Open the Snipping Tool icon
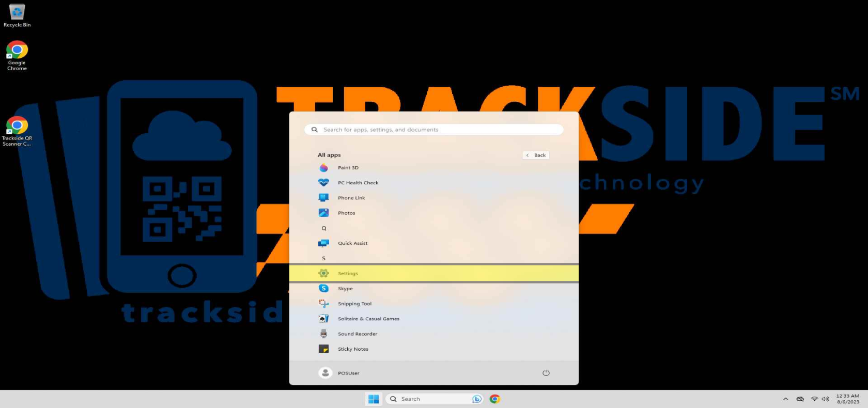Screen dimensions: 868x408 (x=323, y=304)
